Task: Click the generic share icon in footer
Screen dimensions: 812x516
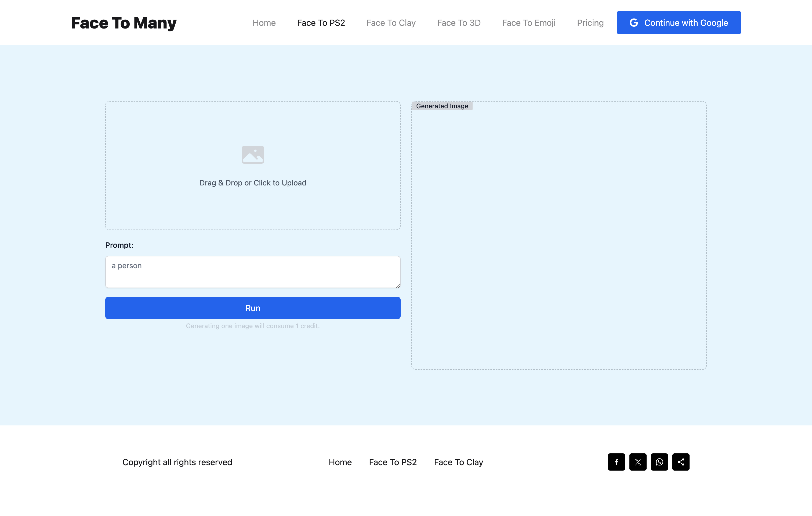Action: click(681, 462)
